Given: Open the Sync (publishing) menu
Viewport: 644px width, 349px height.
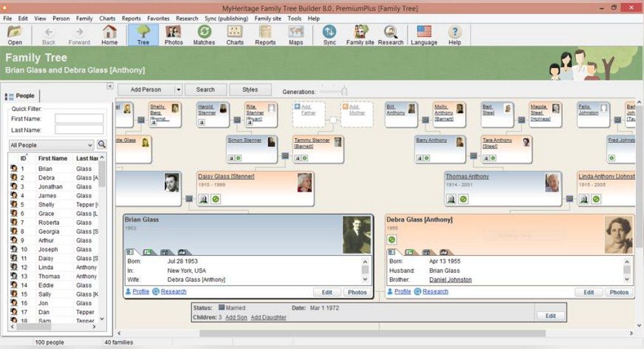Looking at the screenshot, I should point(226,18).
